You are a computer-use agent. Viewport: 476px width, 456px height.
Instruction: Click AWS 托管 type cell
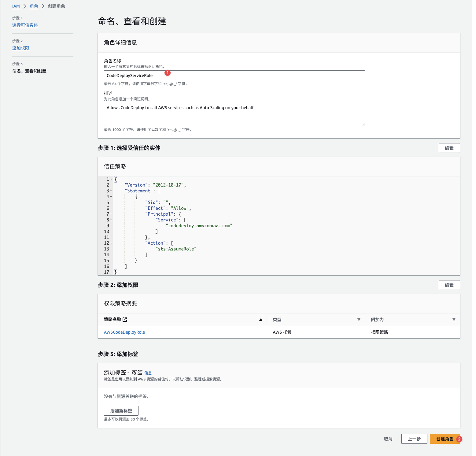[282, 332]
